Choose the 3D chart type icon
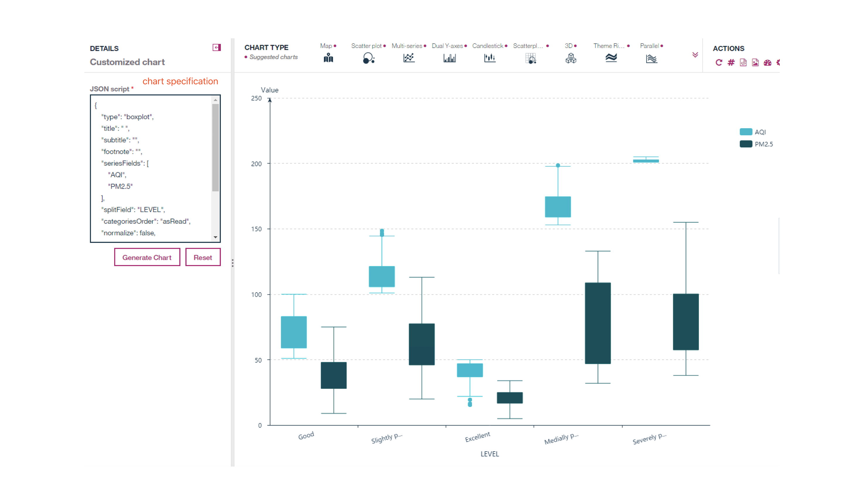The width and height of the screenshot is (843, 504). click(x=571, y=59)
